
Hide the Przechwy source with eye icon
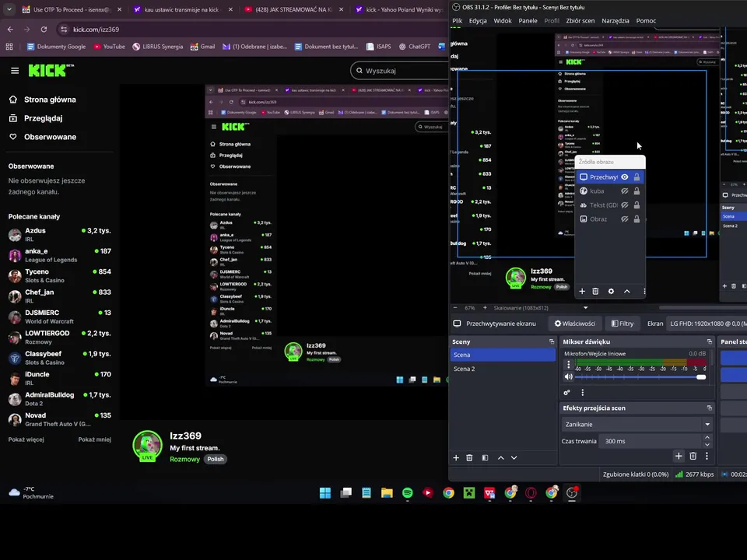[625, 177]
